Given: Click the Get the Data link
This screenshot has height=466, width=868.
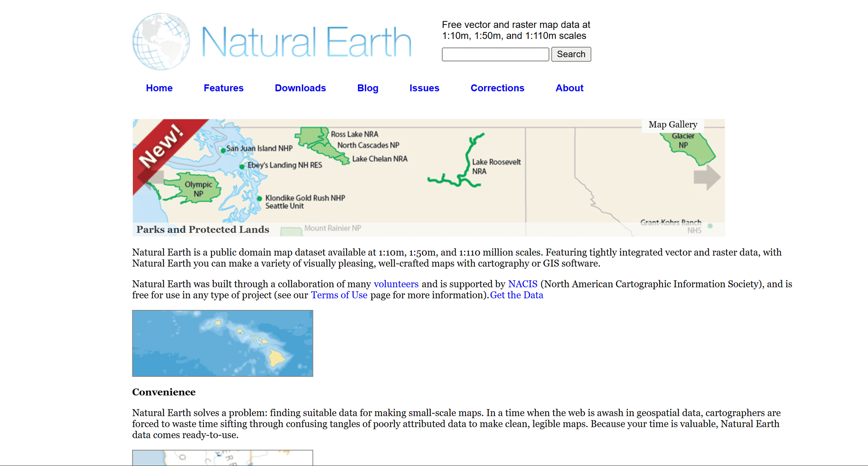Looking at the screenshot, I should tap(516, 295).
